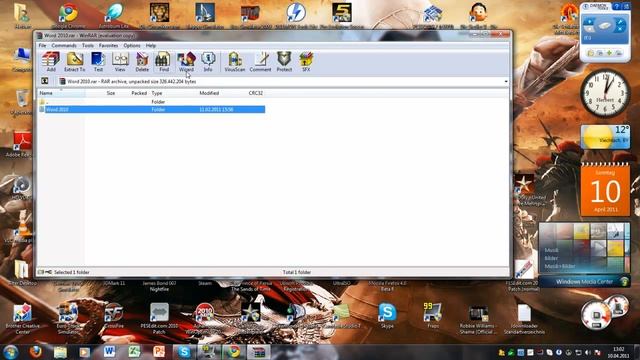The width and height of the screenshot is (640, 360).
Task: Click the Add button in WinRAR toolbar
Action: tap(51, 62)
